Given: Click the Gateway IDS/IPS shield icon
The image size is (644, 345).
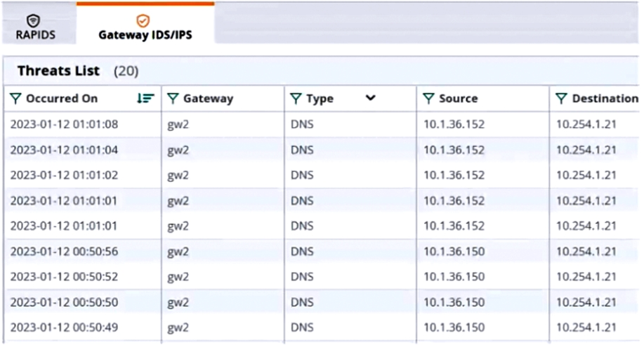Looking at the screenshot, I should click(x=144, y=21).
